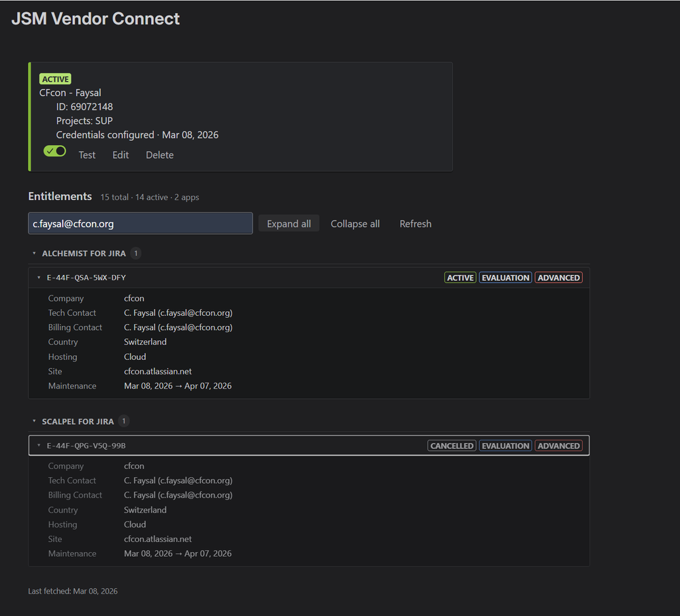Click the count badge next to ALCHEMIST FOR JIRA
The image size is (680, 616).
point(137,253)
